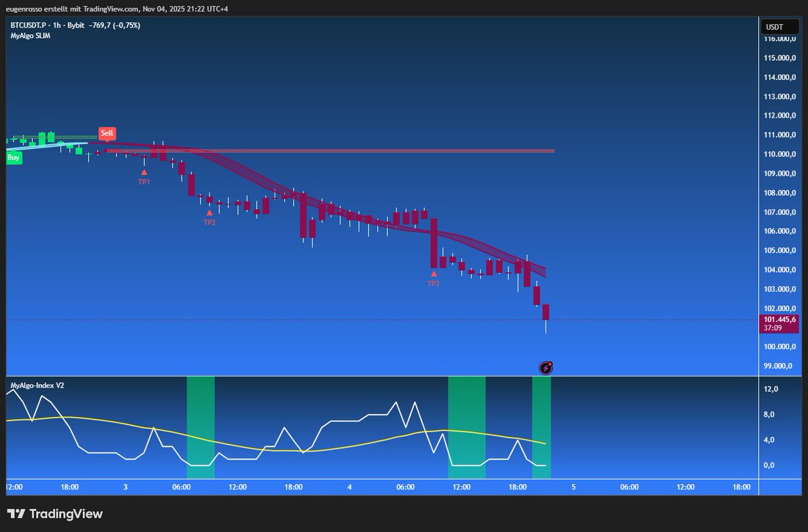Click the green Buy signal label
Image resolution: width=808 pixels, height=532 pixels.
[14, 158]
